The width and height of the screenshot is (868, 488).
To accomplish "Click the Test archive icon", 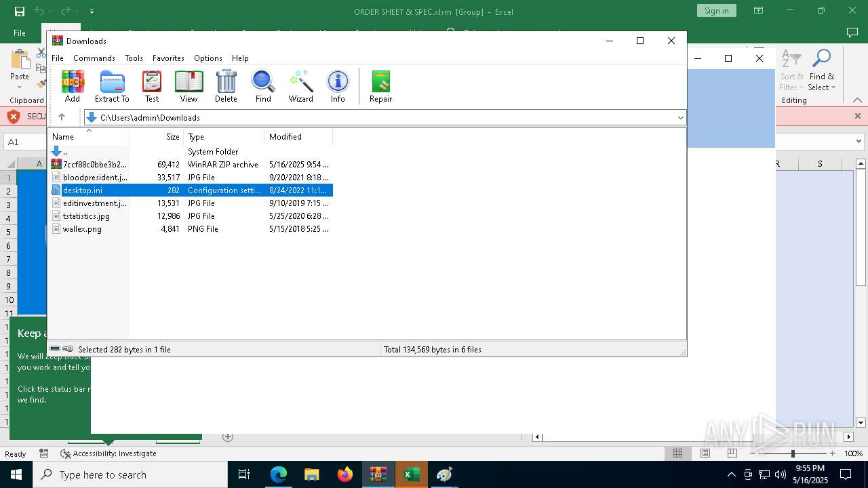I will 152,86.
